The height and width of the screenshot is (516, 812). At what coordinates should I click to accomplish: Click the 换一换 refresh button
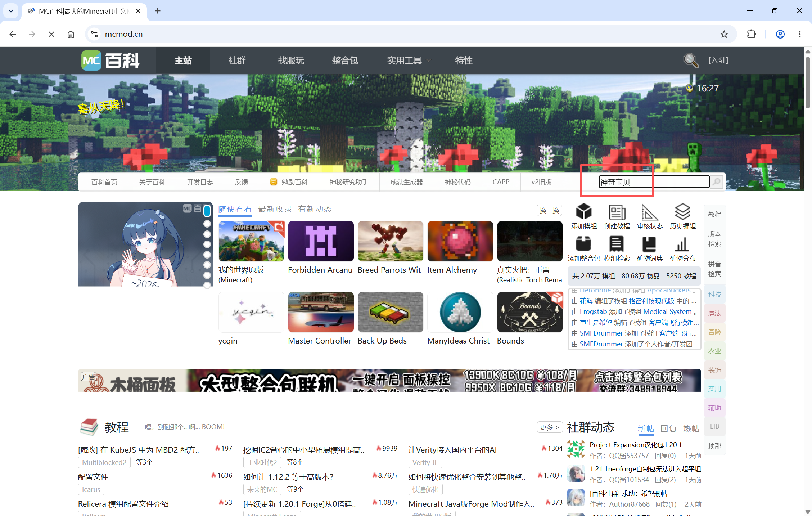click(549, 210)
